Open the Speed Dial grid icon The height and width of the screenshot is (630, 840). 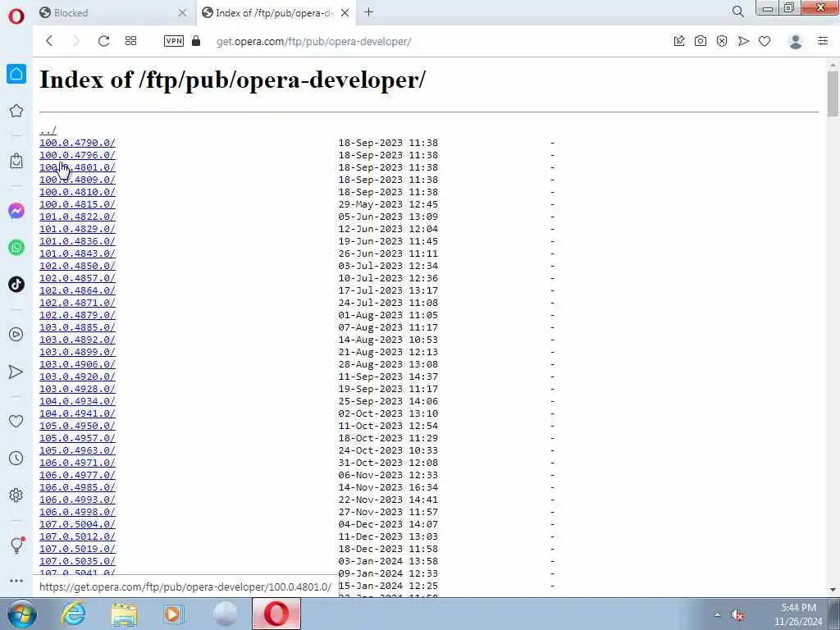point(130,41)
